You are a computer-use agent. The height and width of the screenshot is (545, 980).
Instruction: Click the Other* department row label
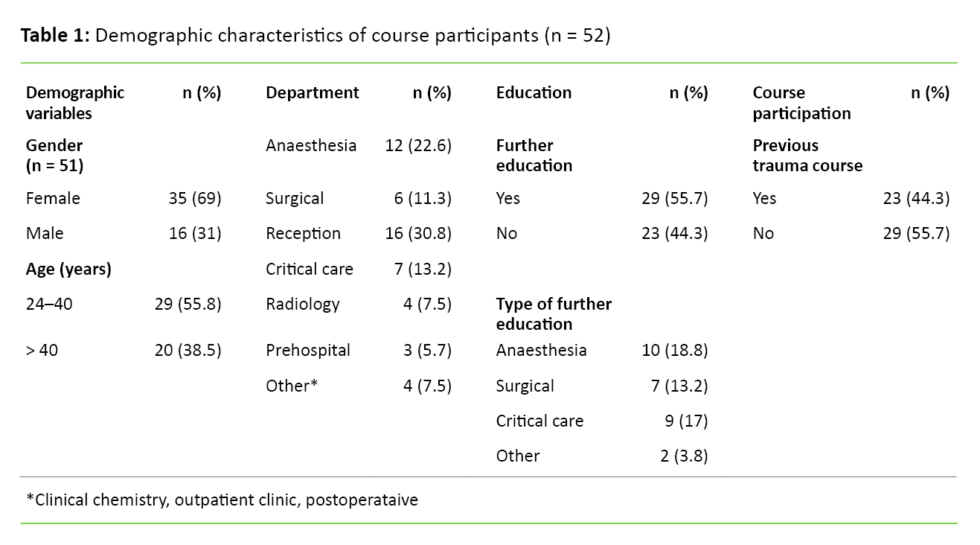pos(292,386)
